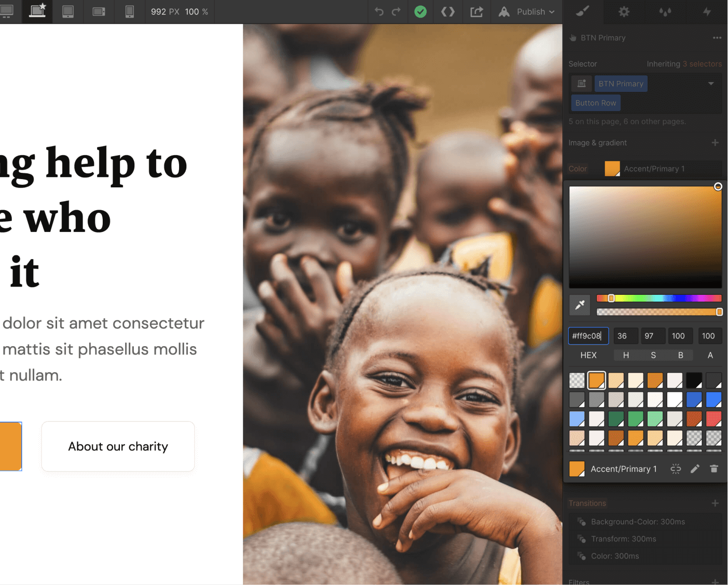Undo the last change in the top toolbar
This screenshot has width=728, height=585.
[x=379, y=11]
